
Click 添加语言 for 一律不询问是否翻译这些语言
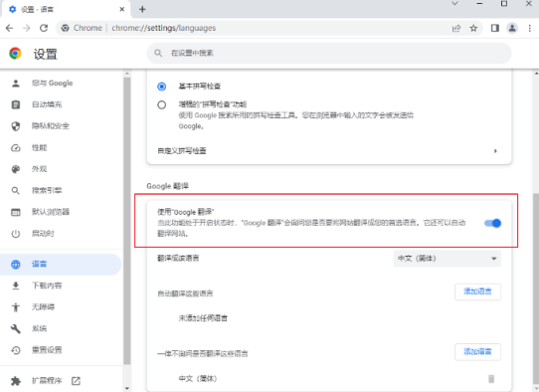click(x=477, y=352)
